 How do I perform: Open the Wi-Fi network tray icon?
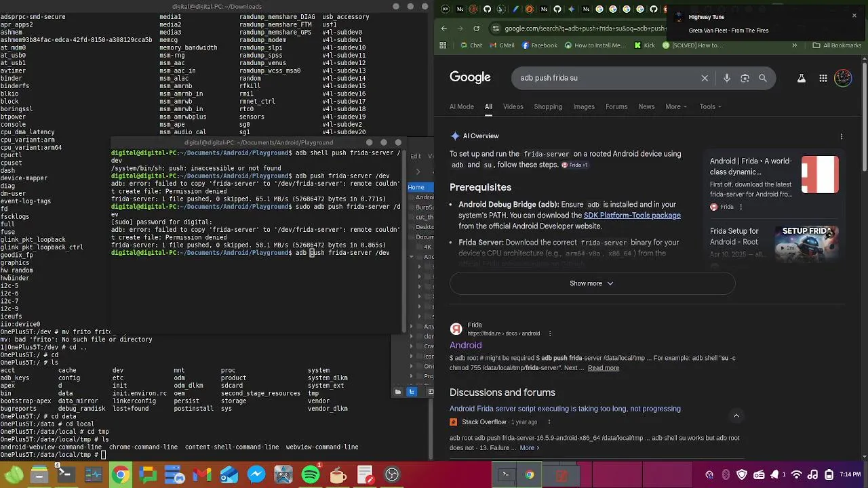click(x=797, y=474)
